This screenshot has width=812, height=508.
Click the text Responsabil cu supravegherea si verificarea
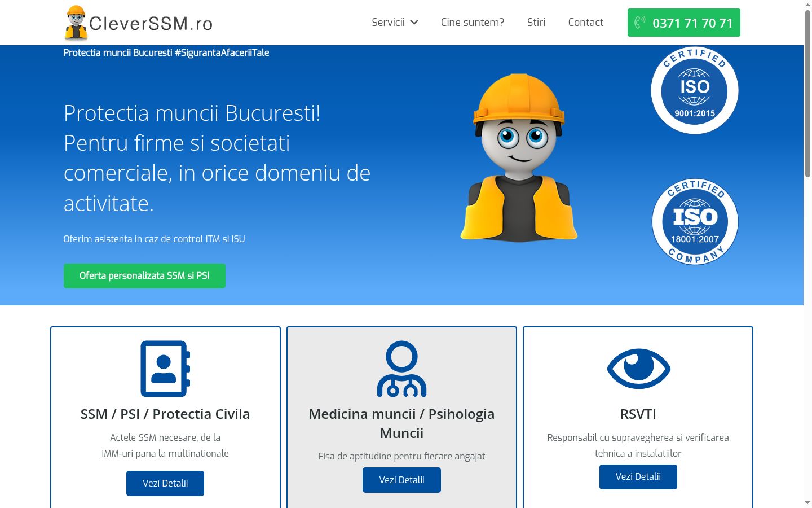(638, 445)
